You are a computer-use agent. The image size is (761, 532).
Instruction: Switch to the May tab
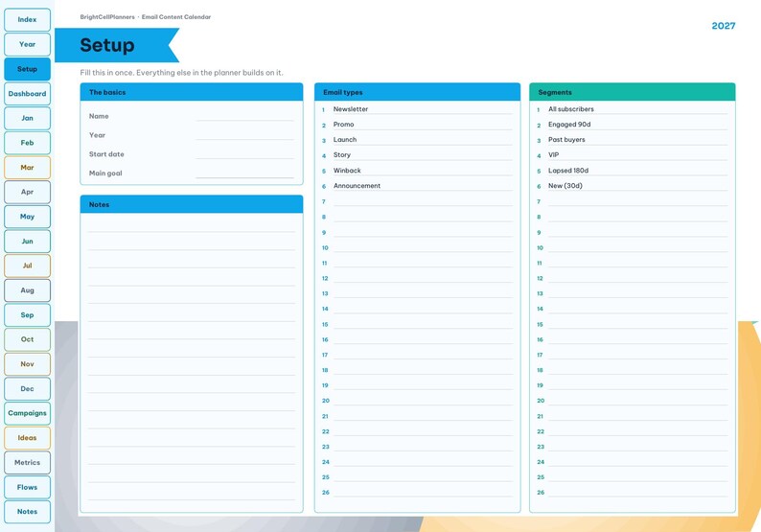coord(27,217)
